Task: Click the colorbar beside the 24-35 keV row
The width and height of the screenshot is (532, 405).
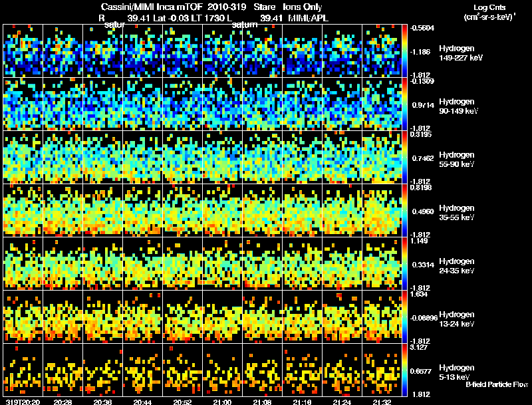Action: (404, 263)
